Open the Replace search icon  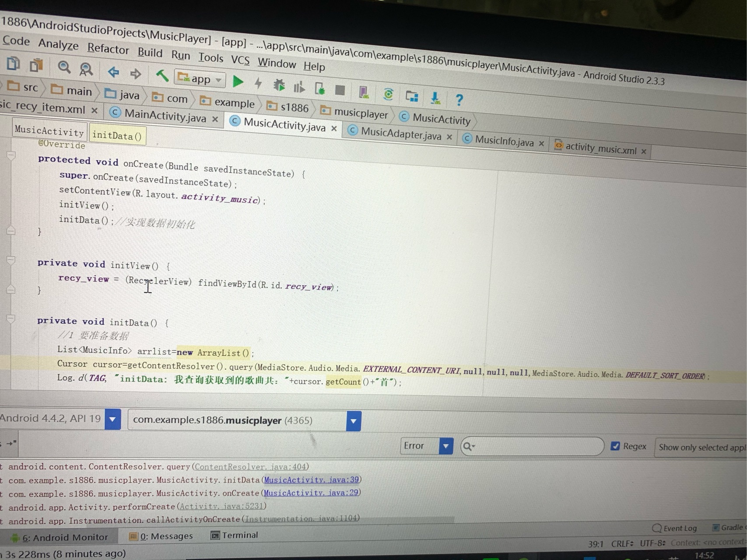[86, 69]
